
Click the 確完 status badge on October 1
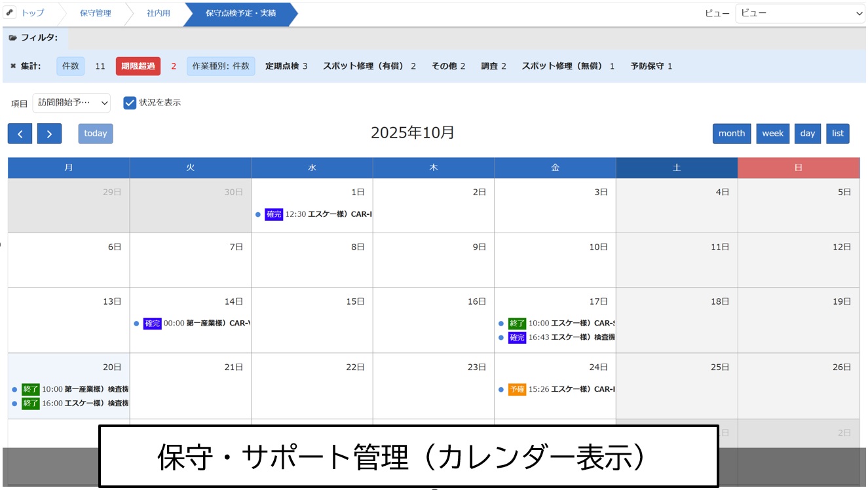click(273, 214)
